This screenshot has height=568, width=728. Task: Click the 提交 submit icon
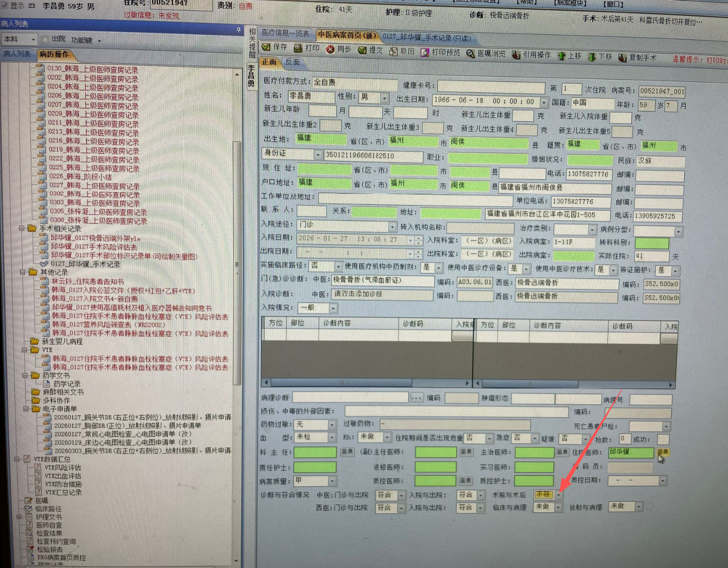362,50
